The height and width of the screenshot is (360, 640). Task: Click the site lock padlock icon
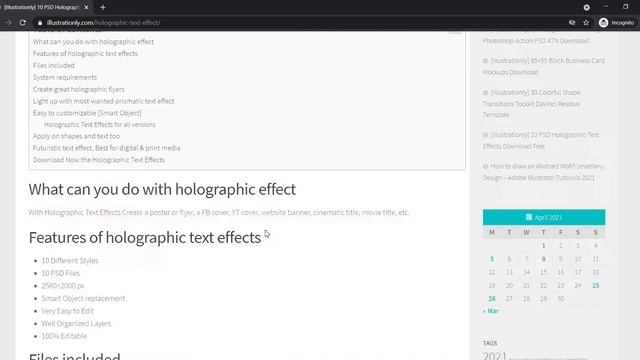point(40,23)
